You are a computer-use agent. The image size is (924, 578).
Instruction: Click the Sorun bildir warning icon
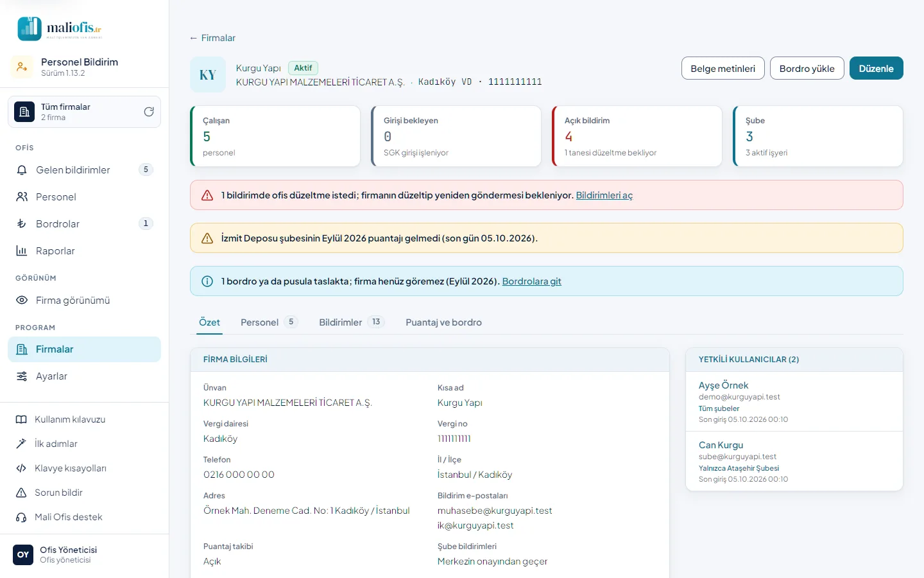[x=21, y=493]
